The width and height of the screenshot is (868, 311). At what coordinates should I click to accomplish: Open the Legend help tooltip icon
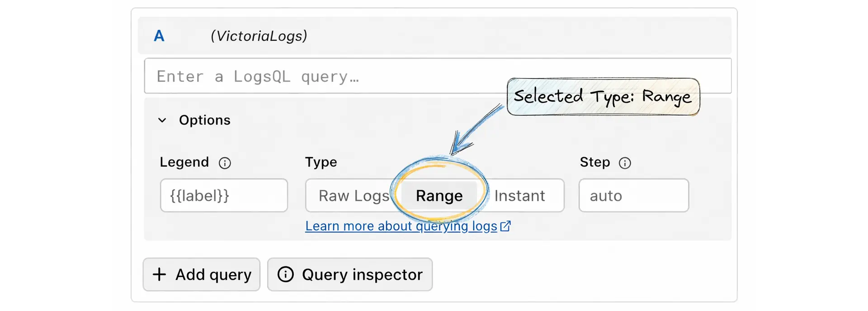click(225, 163)
